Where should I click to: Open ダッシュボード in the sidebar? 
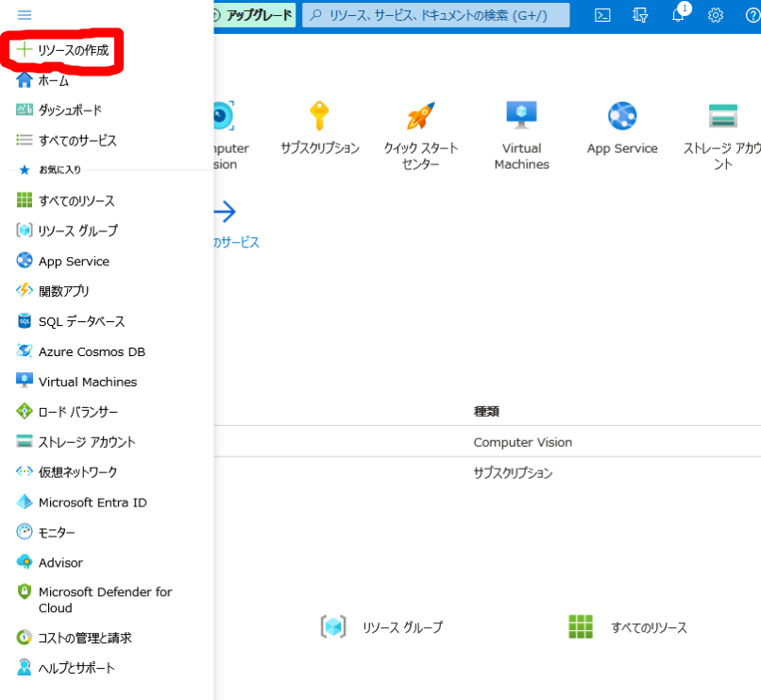(59, 111)
